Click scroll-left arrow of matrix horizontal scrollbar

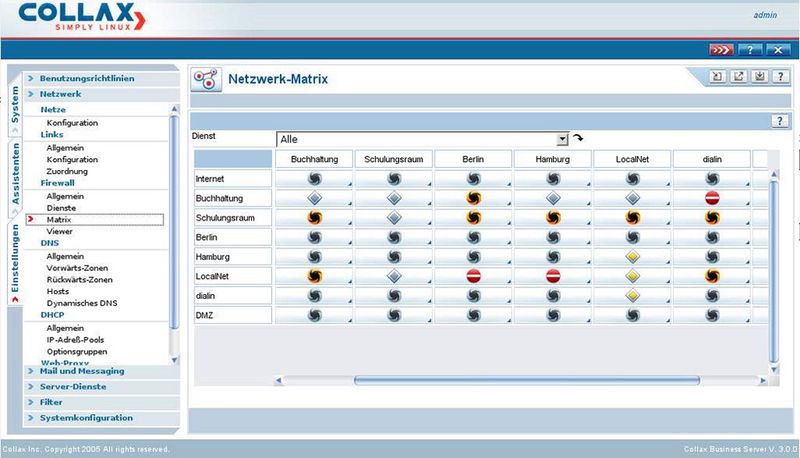(279, 380)
